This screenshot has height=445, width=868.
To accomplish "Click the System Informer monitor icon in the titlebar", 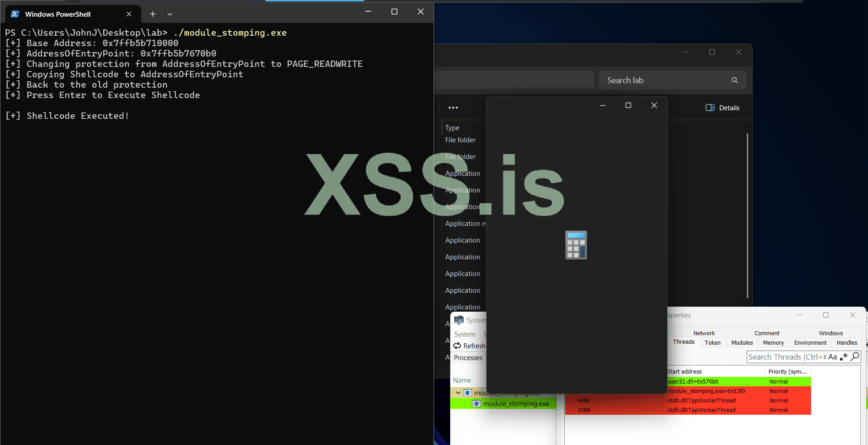I will tap(458, 320).
